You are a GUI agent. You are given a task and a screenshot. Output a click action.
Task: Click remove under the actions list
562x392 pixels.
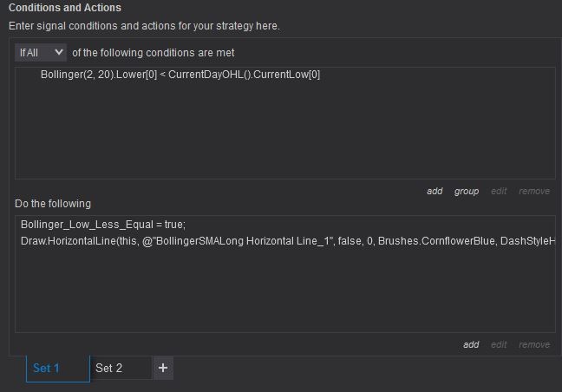(x=533, y=344)
